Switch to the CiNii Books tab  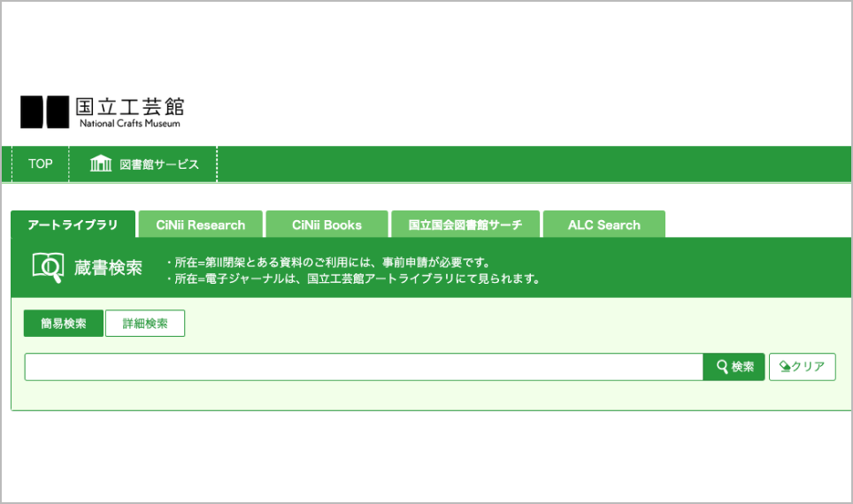pos(327,225)
